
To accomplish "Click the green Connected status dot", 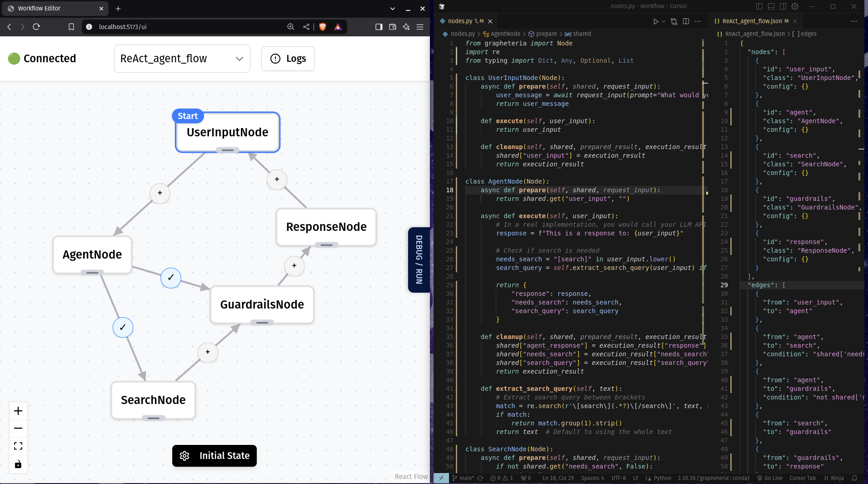I will [14, 58].
